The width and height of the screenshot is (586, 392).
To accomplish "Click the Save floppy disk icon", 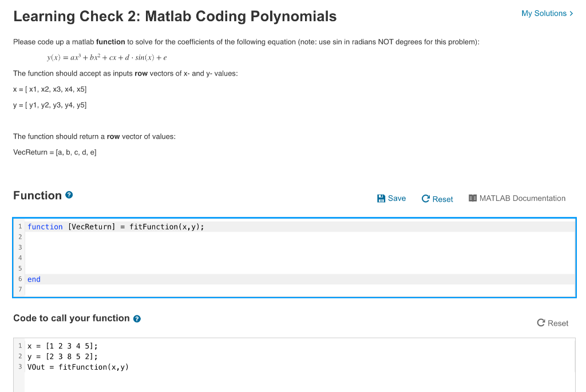I will (381, 198).
